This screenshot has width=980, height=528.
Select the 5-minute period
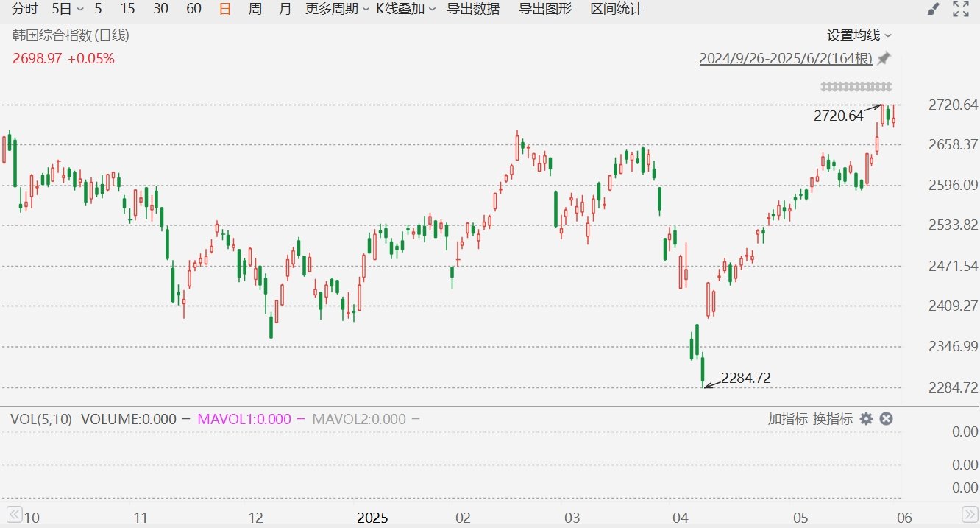(99, 9)
